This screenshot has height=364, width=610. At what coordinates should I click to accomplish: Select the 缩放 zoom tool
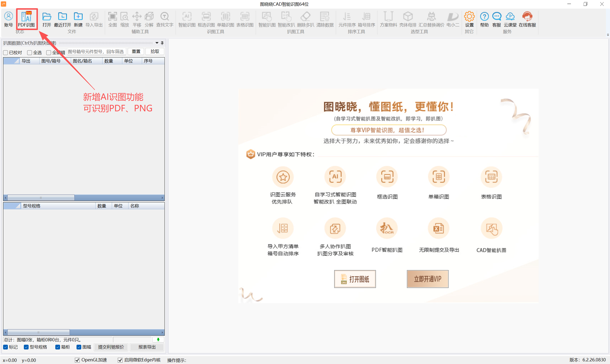(x=125, y=19)
